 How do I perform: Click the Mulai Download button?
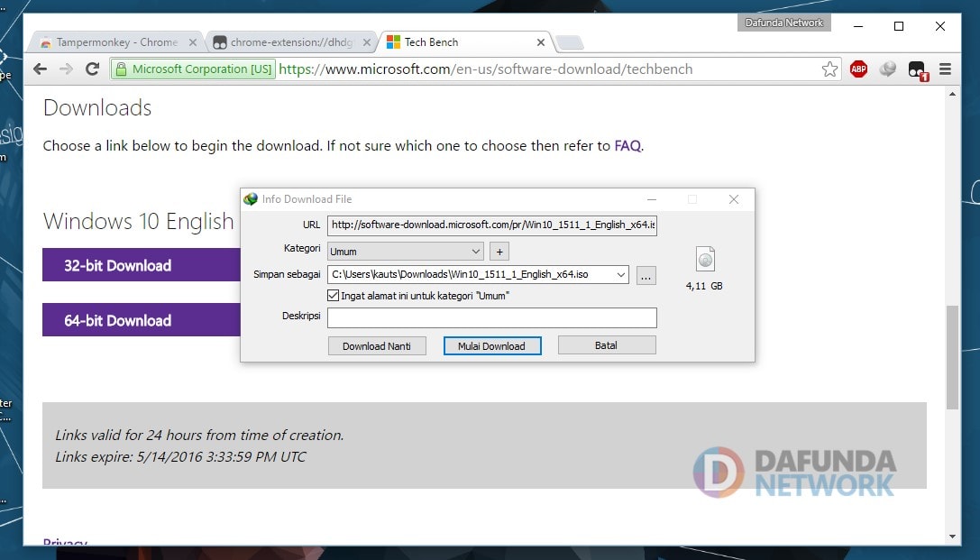(x=492, y=346)
